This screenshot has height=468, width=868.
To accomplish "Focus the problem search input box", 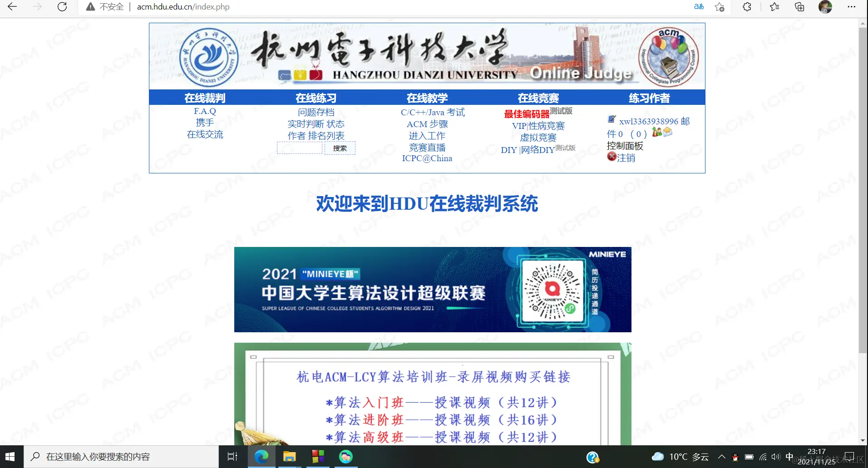I will [300, 148].
